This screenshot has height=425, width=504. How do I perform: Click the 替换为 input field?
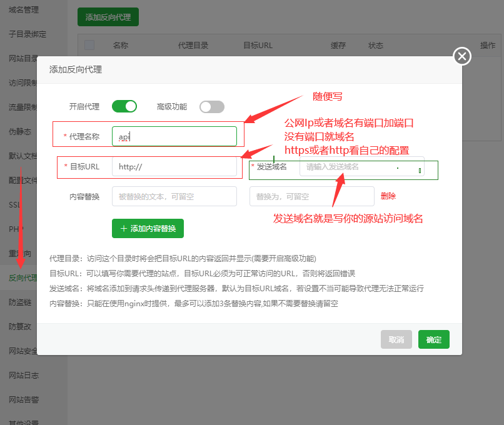[x=311, y=196]
